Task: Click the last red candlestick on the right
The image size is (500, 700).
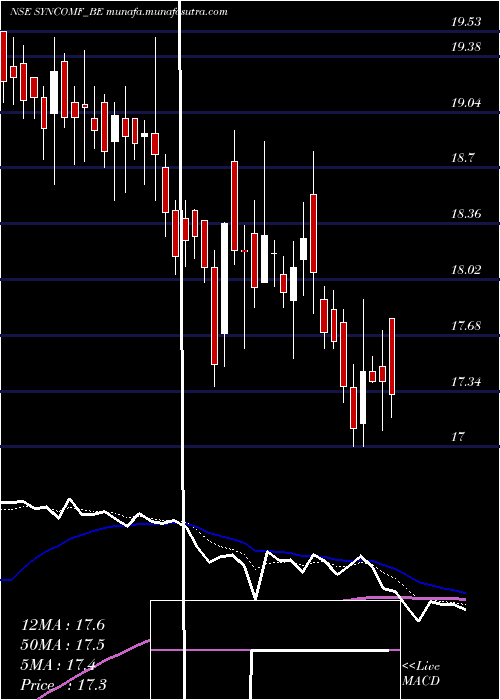Action: tap(392, 356)
